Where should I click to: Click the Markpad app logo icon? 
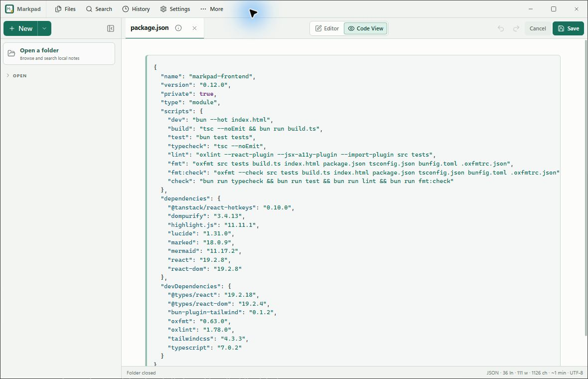click(9, 9)
